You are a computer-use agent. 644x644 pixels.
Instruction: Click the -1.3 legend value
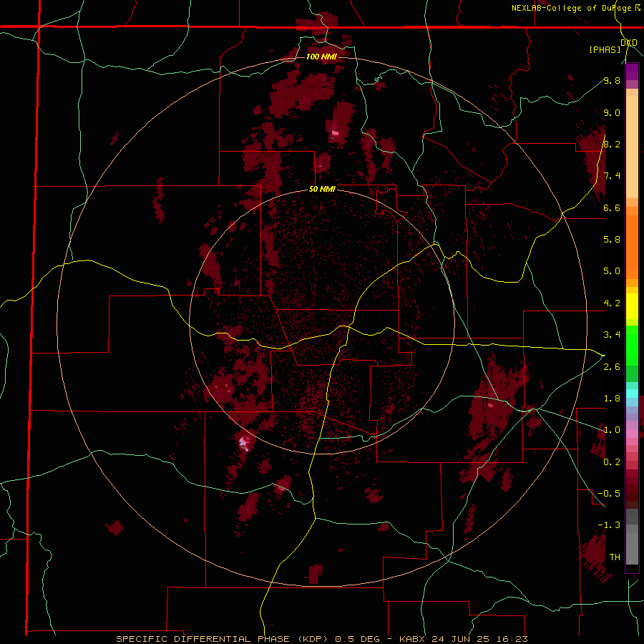coord(609,525)
